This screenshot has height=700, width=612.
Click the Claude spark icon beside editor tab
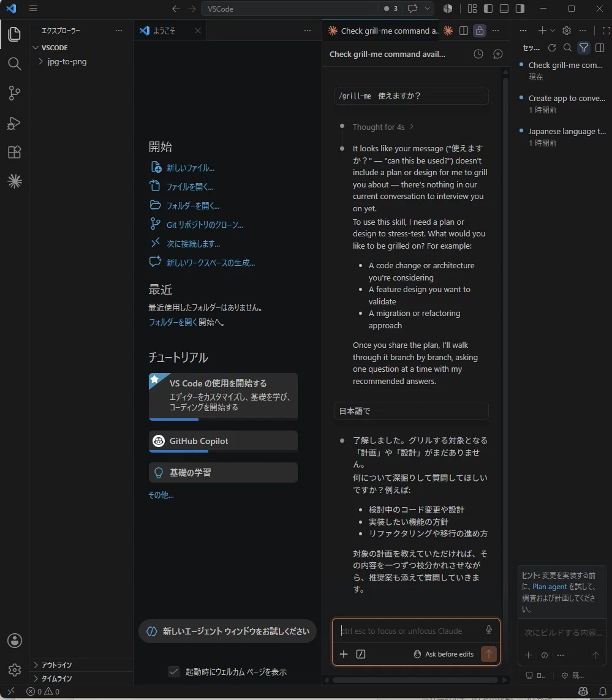click(x=448, y=31)
